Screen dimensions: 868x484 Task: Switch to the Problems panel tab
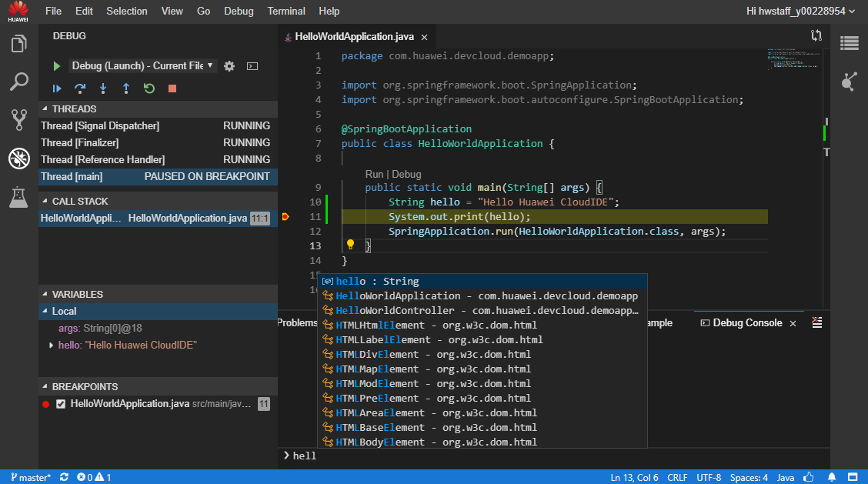[297, 323]
